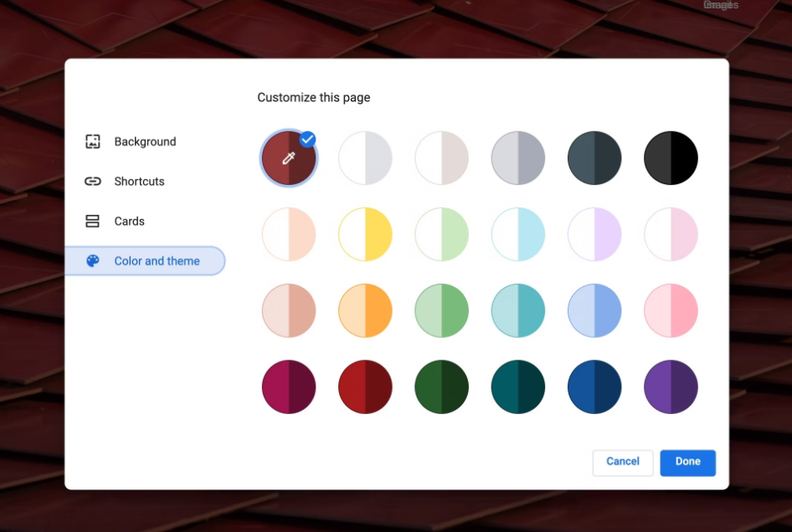The image size is (792, 532).
Task: Choose the bright yellow color swatch
Action: click(x=365, y=234)
